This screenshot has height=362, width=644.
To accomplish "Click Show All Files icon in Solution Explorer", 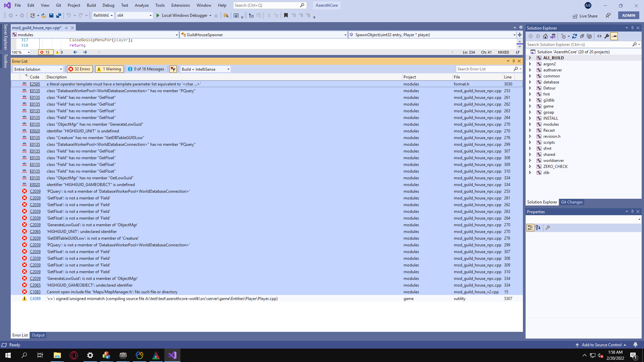I will click(589, 36).
